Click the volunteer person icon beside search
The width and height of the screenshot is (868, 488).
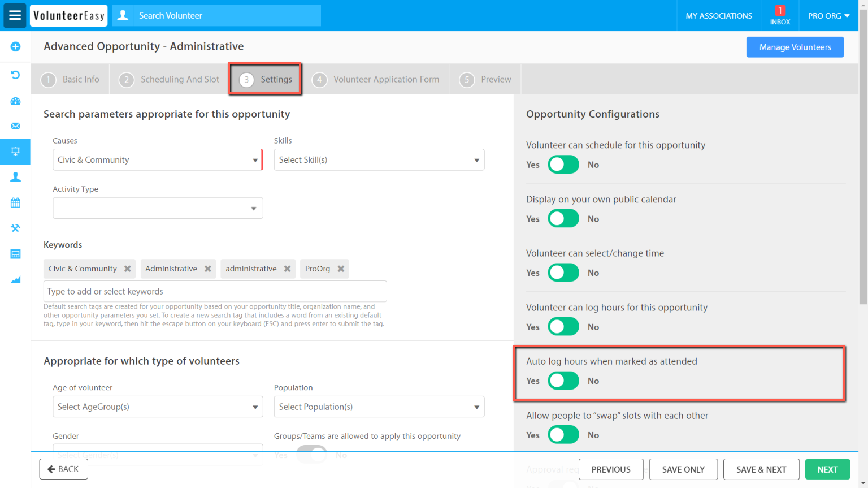[123, 15]
